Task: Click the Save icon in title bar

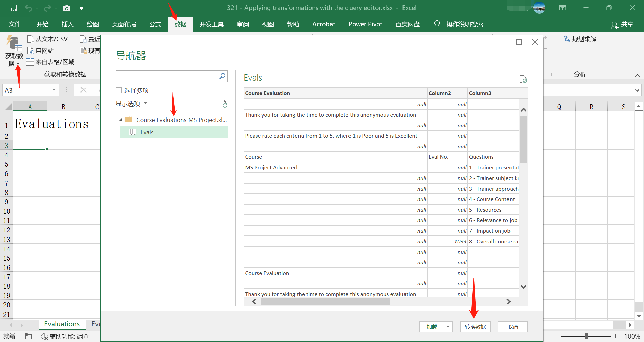Action: [x=14, y=8]
